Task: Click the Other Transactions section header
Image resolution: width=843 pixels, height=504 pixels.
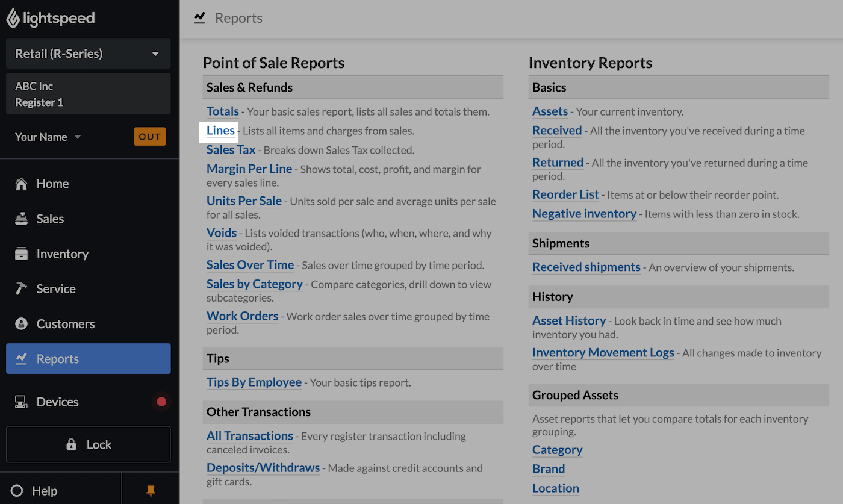Action: pyautogui.click(x=353, y=412)
